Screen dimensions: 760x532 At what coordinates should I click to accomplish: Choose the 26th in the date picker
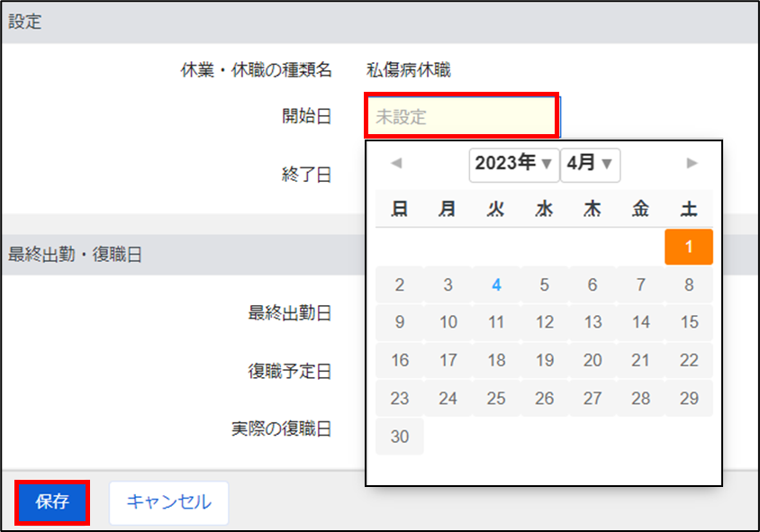click(x=544, y=398)
